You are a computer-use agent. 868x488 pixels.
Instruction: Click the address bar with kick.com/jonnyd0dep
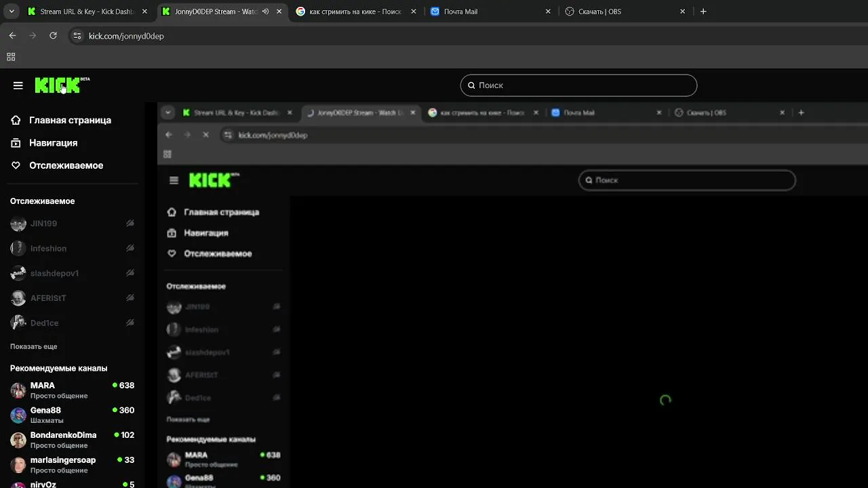point(126,36)
